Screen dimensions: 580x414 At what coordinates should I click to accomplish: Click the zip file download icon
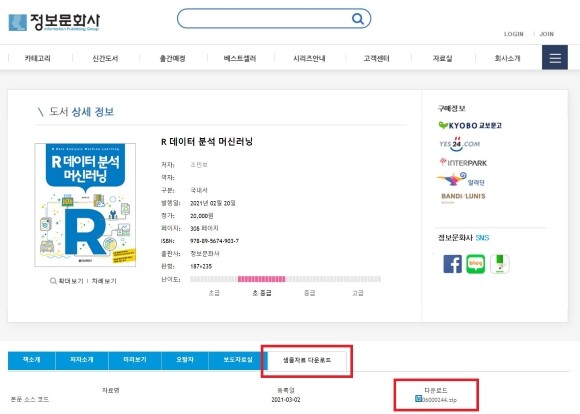tap(418, 399)
